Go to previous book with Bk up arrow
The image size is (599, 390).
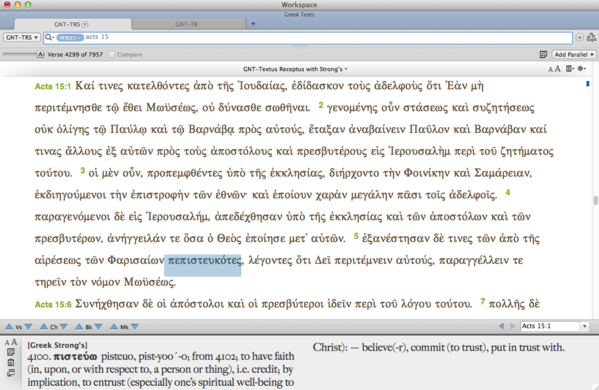tap(79, 327)
